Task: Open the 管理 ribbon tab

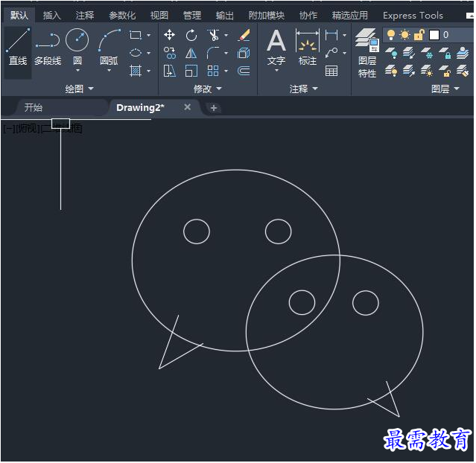Action: (192, 15)
